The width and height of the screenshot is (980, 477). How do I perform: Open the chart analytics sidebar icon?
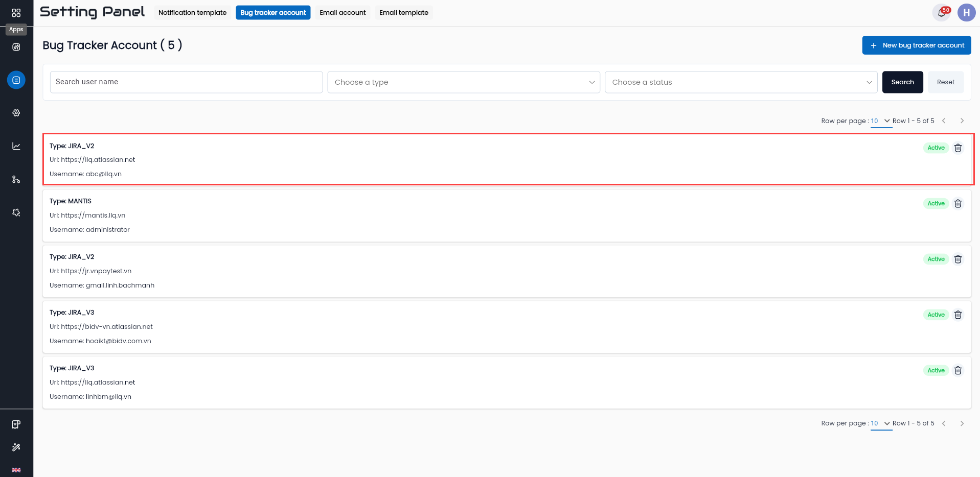pos(16,146)
